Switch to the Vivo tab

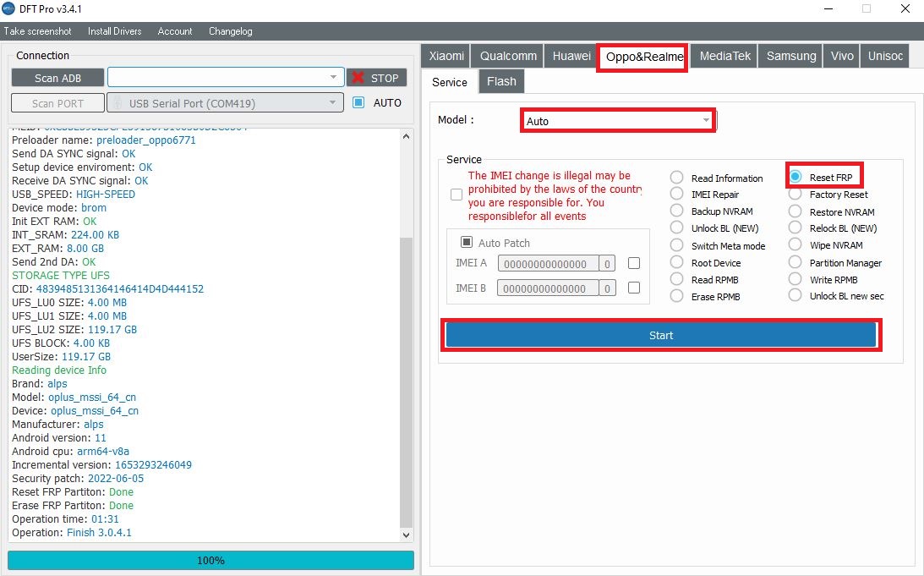pos(841,56)
